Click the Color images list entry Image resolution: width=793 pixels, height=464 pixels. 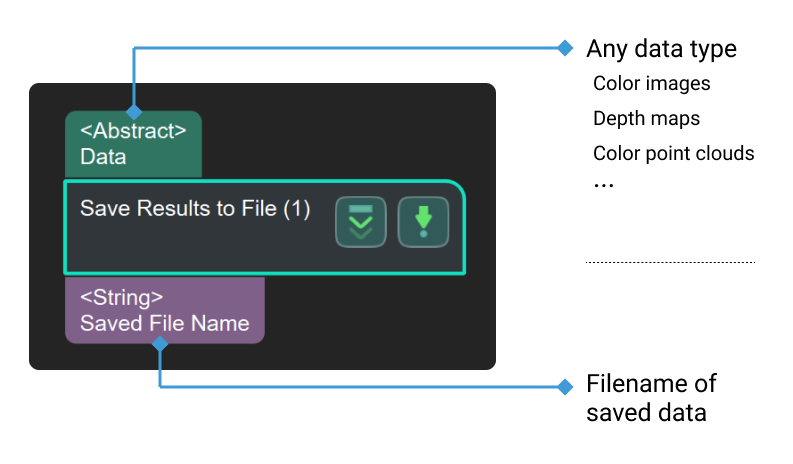651,84
